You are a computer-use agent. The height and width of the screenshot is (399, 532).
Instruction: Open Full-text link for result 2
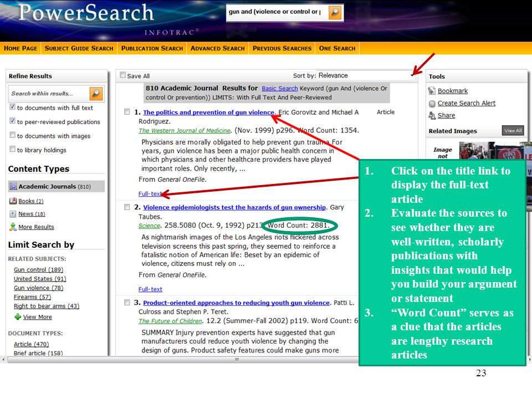pyautogui.click(x=150, y=289)
